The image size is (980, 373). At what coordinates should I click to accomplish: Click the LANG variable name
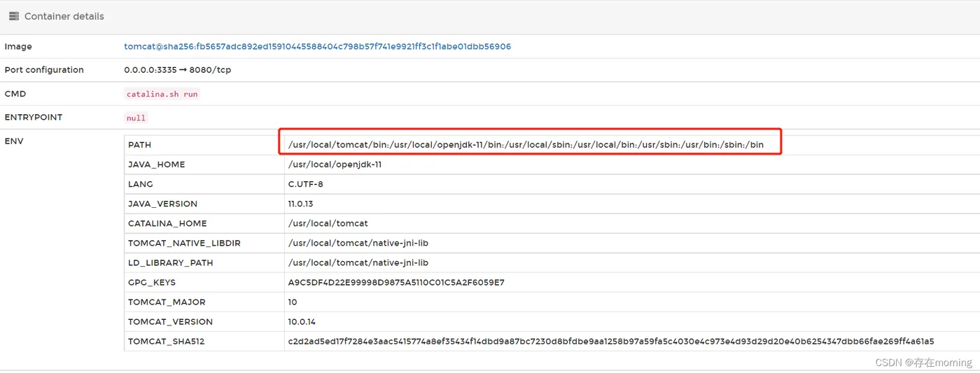[x=140, y=184]
